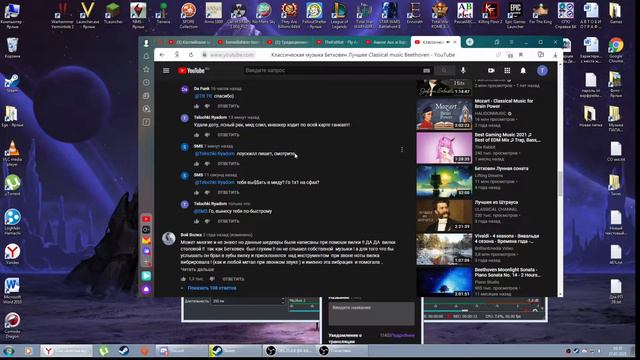Open the Mozart Classical Music for Brain Power video

(444, 114)
